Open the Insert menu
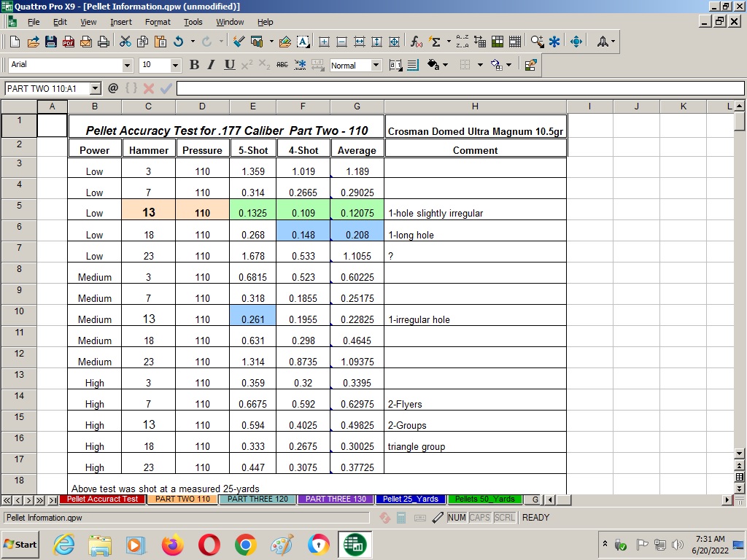The width and height of the screenshot is (747, 560). click(x=121, y=22)
